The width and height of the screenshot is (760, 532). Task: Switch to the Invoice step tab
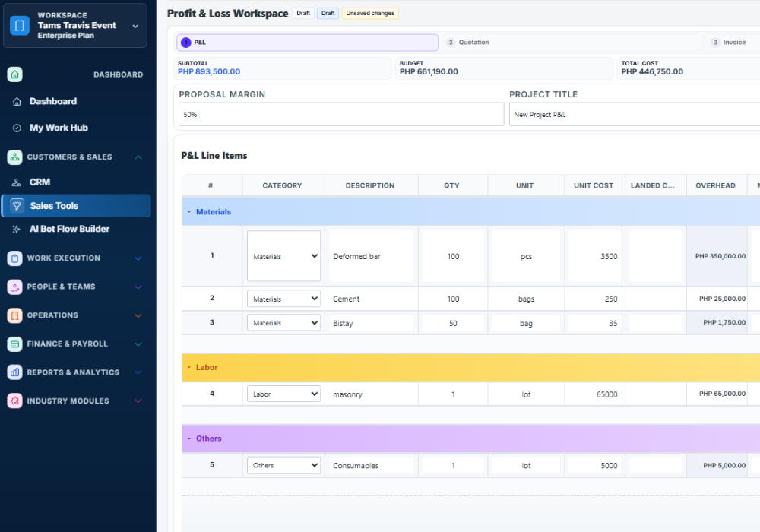click(733, 43)
